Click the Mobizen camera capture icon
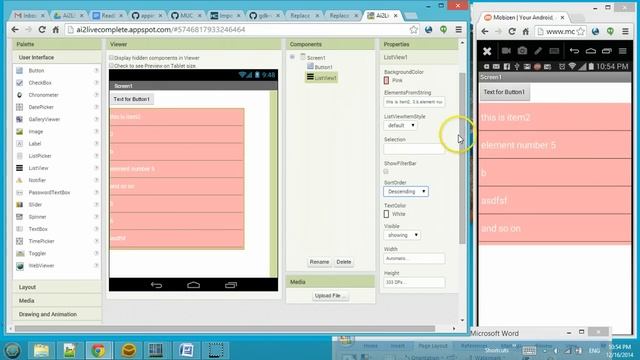The height and width of the screenshot is (360, 640). tap(522, 51)
